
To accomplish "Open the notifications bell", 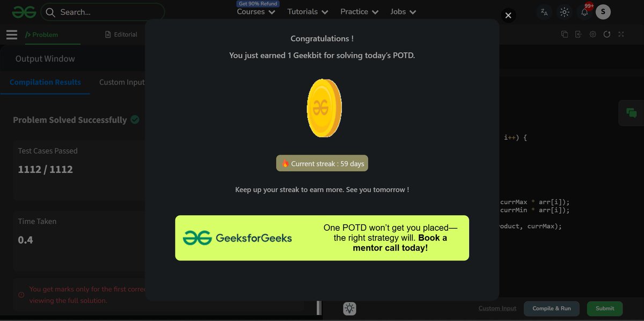I will (x=584, y=12).
